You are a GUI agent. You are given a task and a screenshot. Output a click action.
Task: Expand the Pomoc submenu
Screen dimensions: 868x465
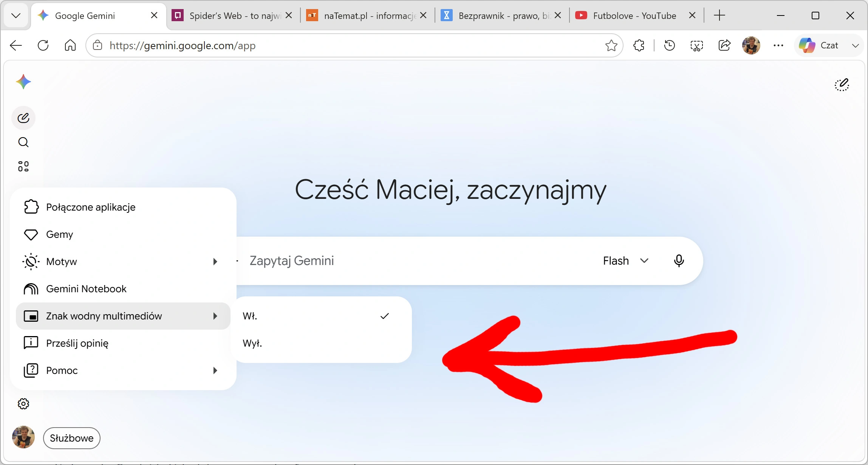123,370
